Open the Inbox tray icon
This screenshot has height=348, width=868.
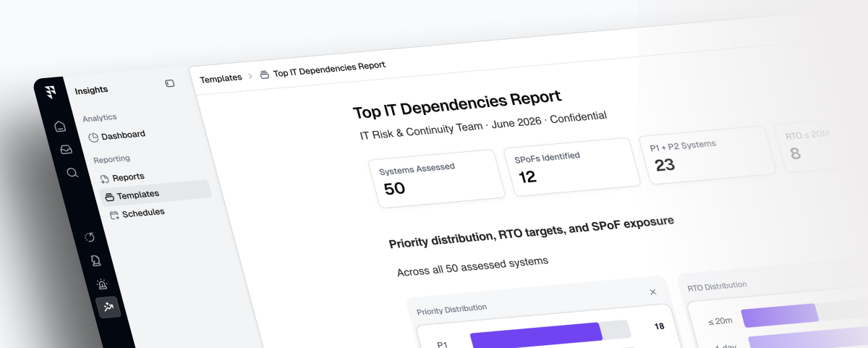(66, 150)
